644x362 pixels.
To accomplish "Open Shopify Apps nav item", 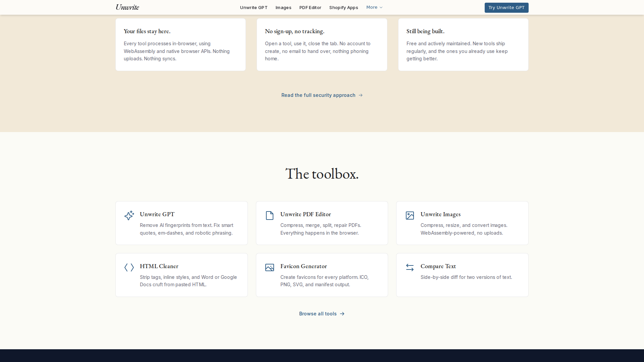I will coord(343,7).
